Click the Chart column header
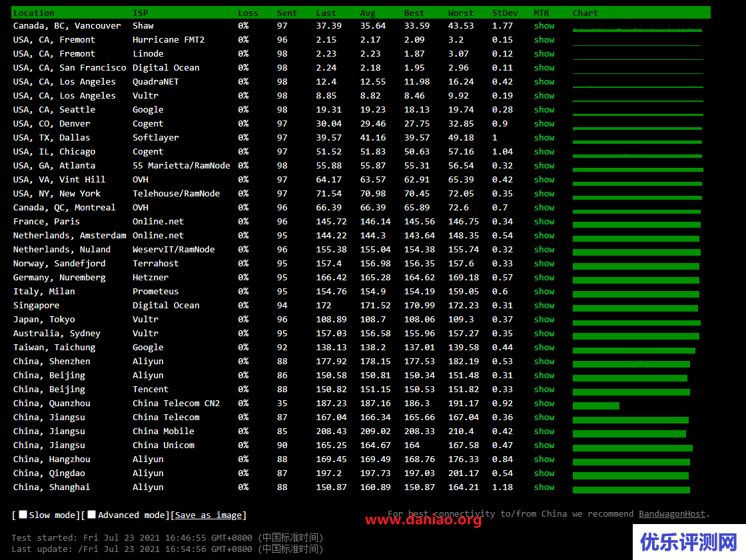This screenshot has height=560, width=746. (x=585, y=13)
